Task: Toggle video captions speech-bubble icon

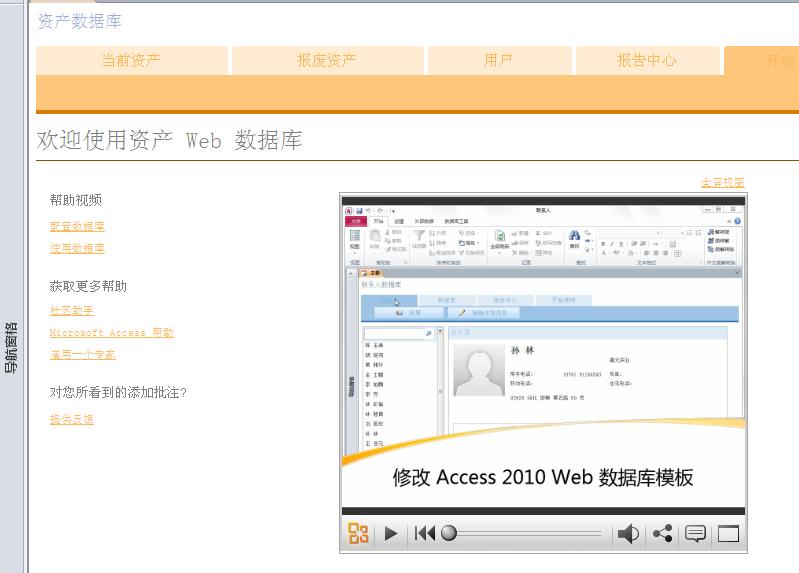Action: (696, 533)
